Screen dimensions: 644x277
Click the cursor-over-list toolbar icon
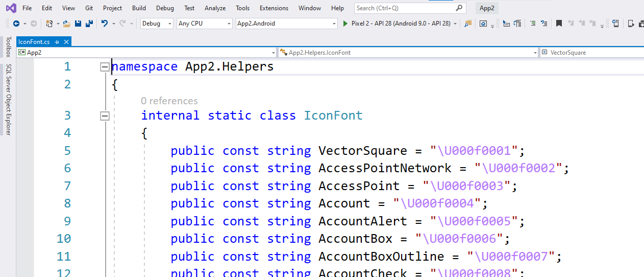pyautogui.click(x=506, y=24)
